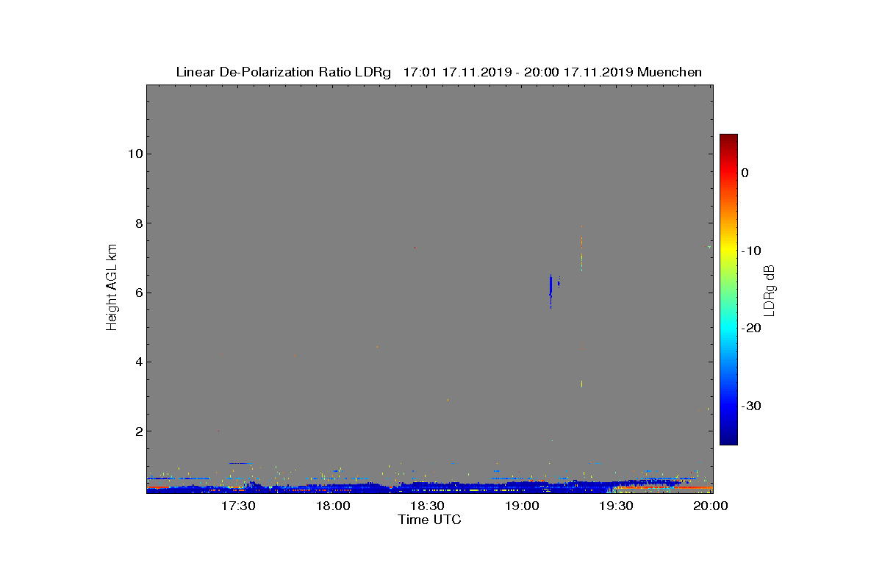
Task: Click the "Muenchen" location text in the title
Action: (670, 72)
